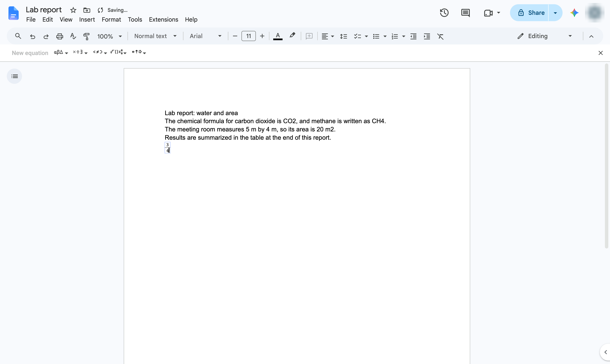The image size is (610, 364).
Task: Open relations <≠⊃ dropdown
Action: pyautogui.click(x=100, y=52)
